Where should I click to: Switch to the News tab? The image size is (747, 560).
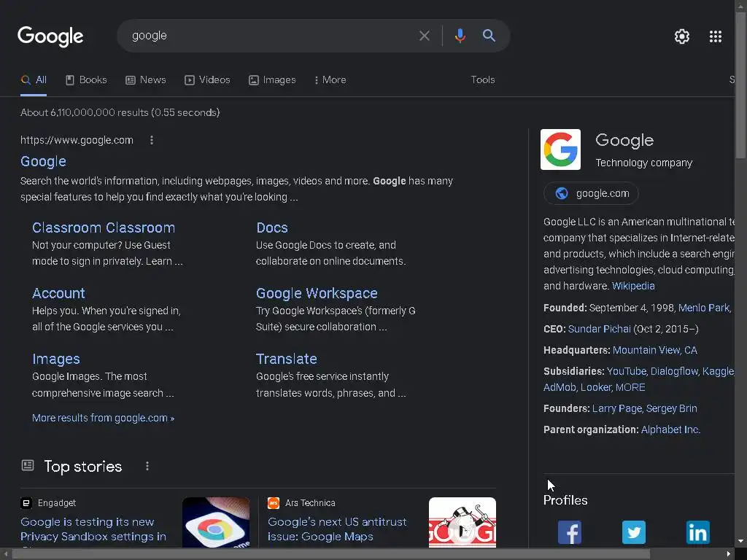(146, 80)
